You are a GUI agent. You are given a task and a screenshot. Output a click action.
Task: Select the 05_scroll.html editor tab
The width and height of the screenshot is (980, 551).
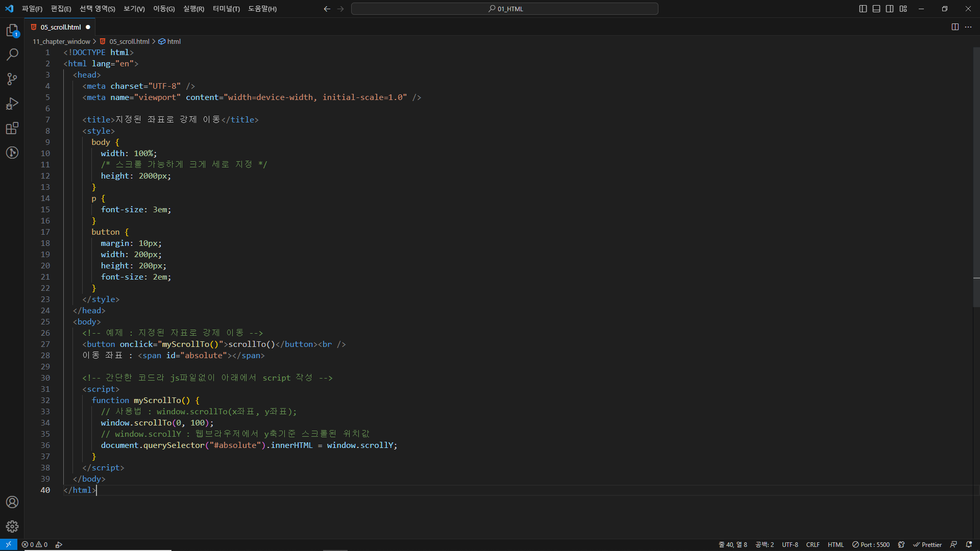click(60, 27)
